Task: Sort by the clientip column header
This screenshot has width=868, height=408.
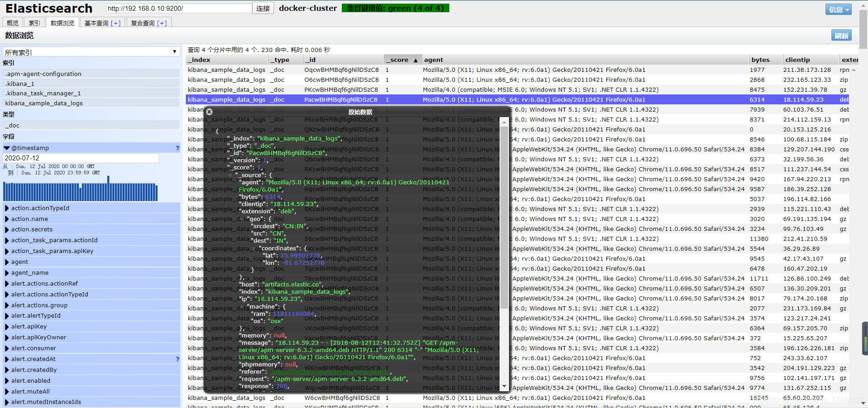Action: coord(811,60)
